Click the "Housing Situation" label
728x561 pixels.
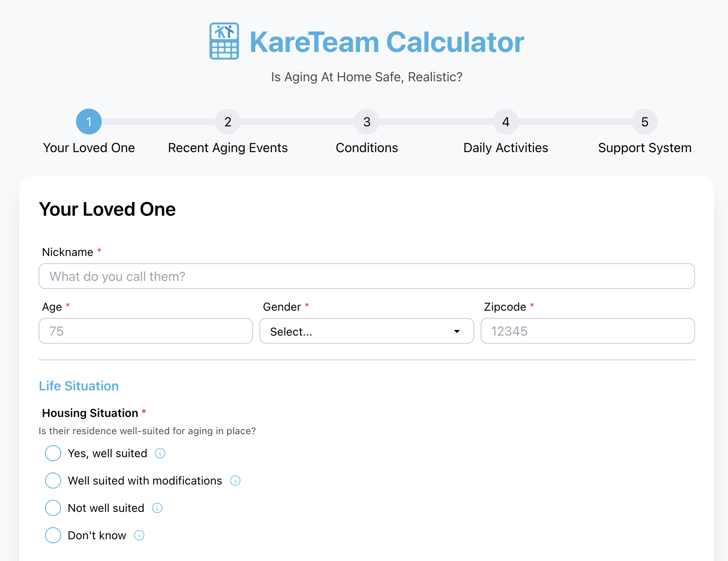tap(90, 413)
